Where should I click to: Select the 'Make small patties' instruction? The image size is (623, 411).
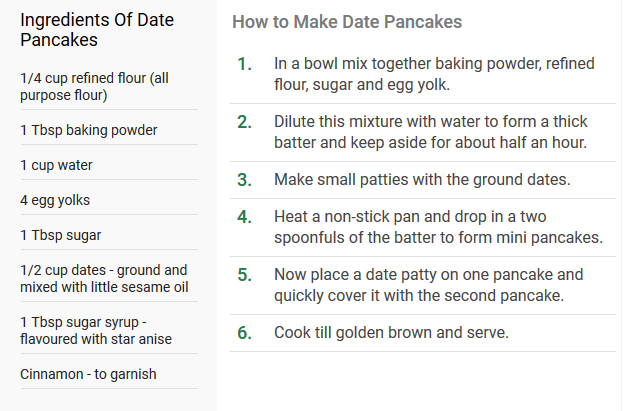(x=422, y=180)
